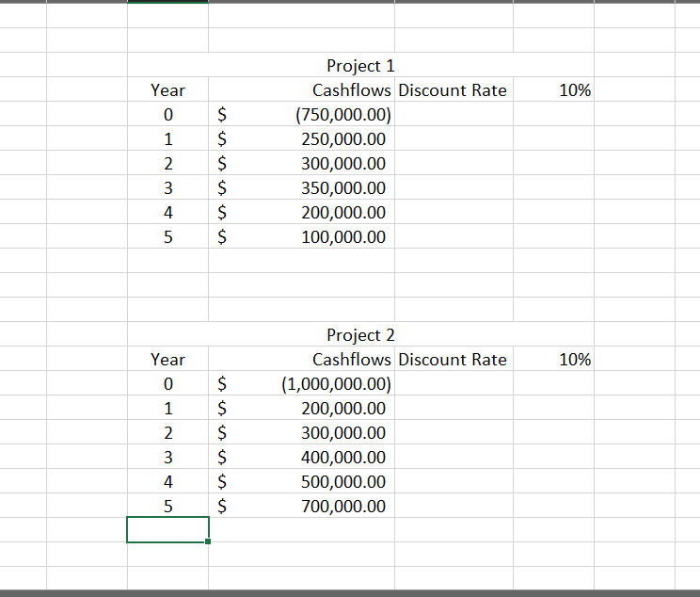Image resolution: width=700 pixels, height=597 pixels.
Task: Click Project 1 year 5 cell
Action: (167, 236)
